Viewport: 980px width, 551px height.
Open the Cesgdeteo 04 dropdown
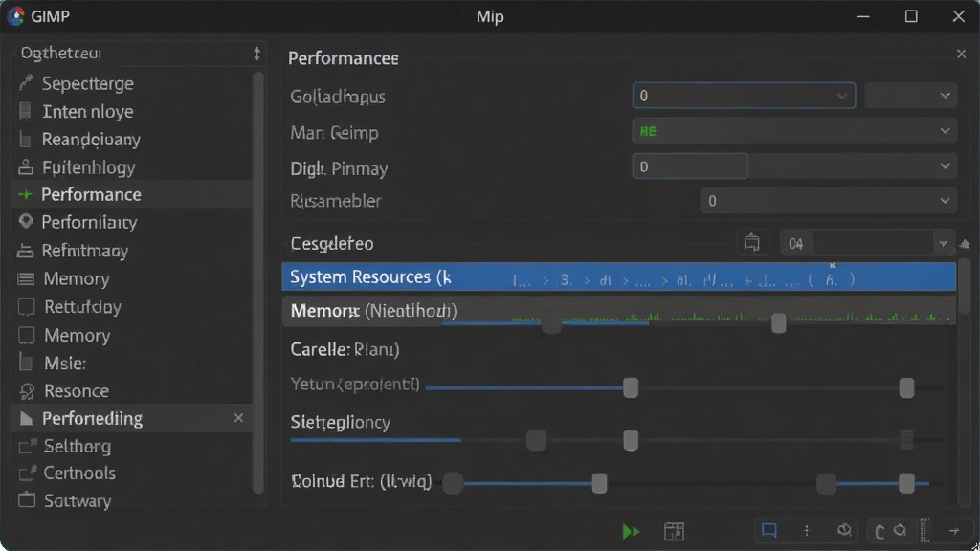point(867,243)
